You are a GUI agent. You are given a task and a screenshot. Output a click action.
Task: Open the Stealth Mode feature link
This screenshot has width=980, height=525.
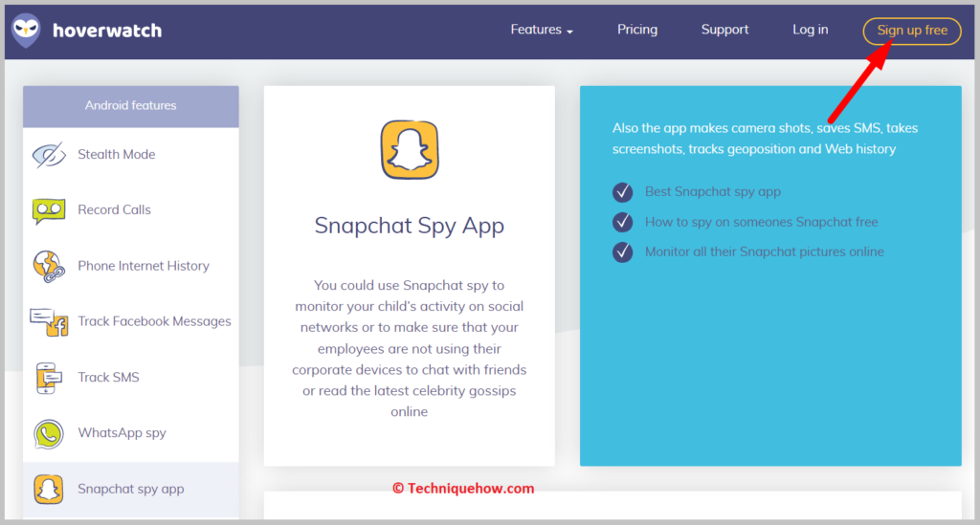(116, 154)
